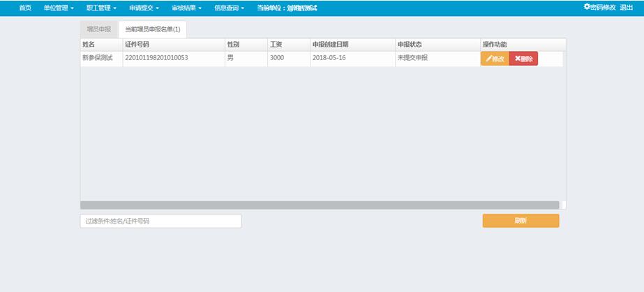Click the horizontal scrollbar below the table

320,205
